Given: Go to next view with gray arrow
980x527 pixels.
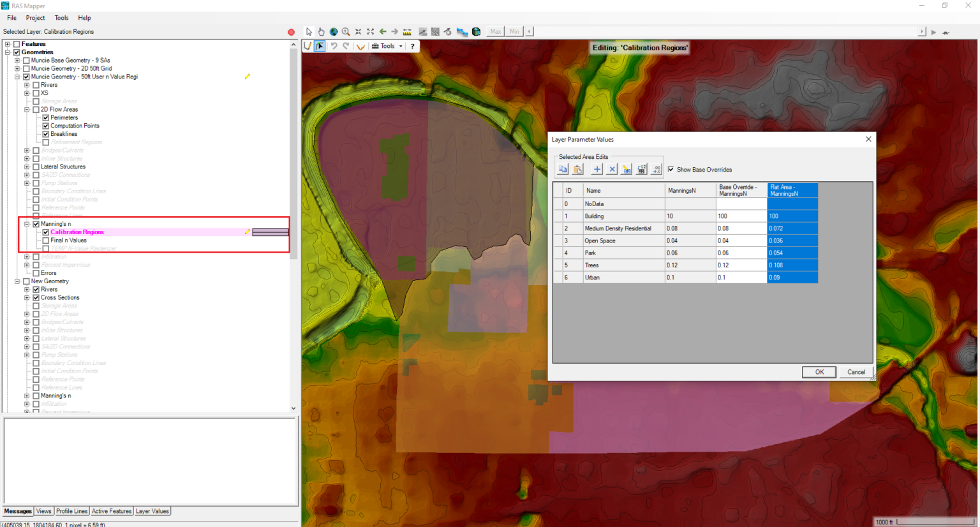Looking at the screenshot, I should 394,31.
